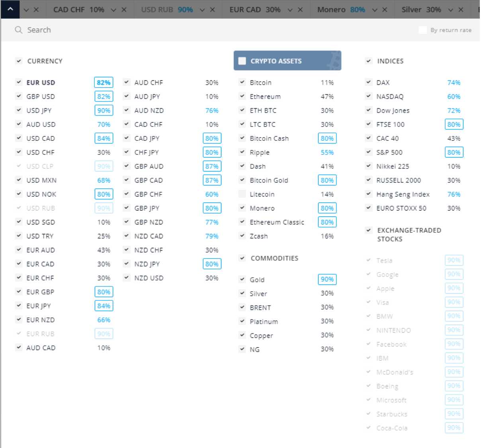Select the USD MXN currency pair

pyautogui.click(x=41, y=180)
